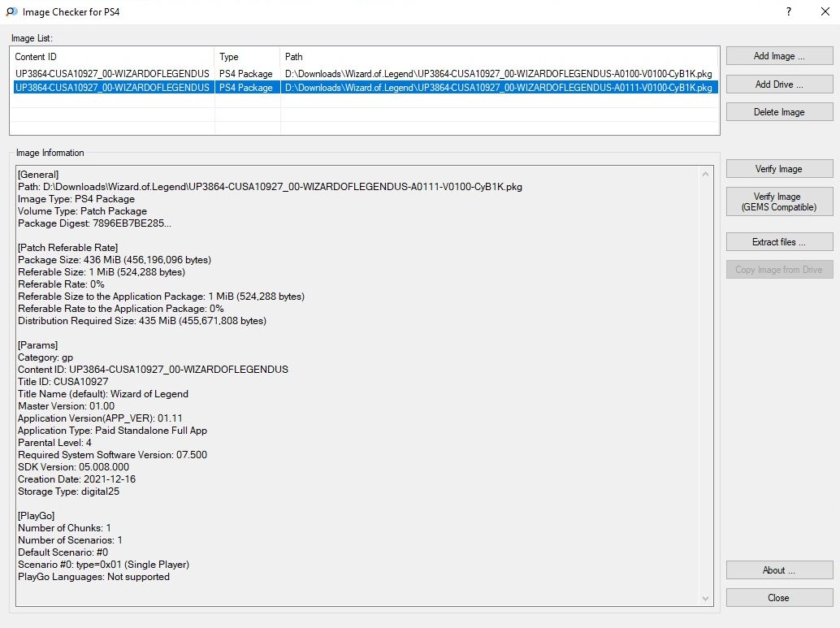The image size is (840, 628).
Task: Sort by Content ID column header
Action: [112, 56]
